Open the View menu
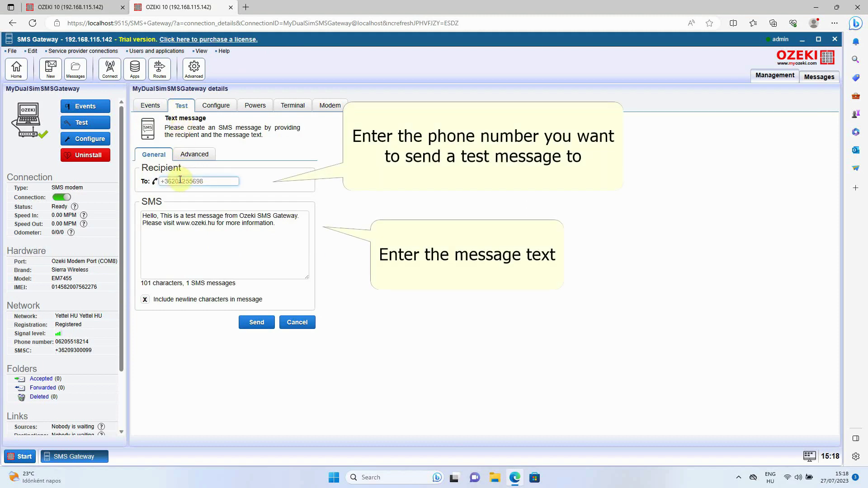 pyautogui.click(x=201, y=51)
